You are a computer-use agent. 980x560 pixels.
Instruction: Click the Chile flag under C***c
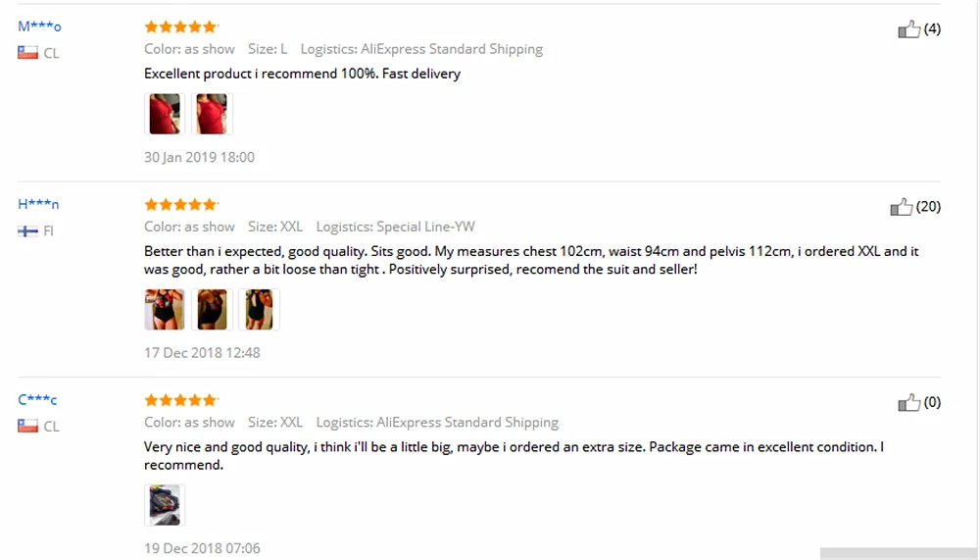tap(27, 426)
